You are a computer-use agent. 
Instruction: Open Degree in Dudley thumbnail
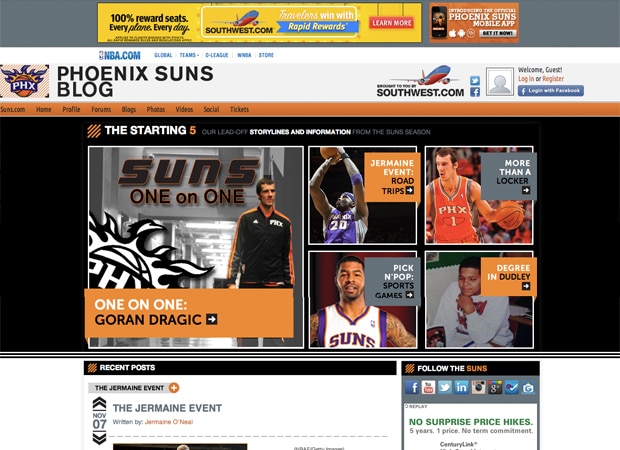click(479, 300)
